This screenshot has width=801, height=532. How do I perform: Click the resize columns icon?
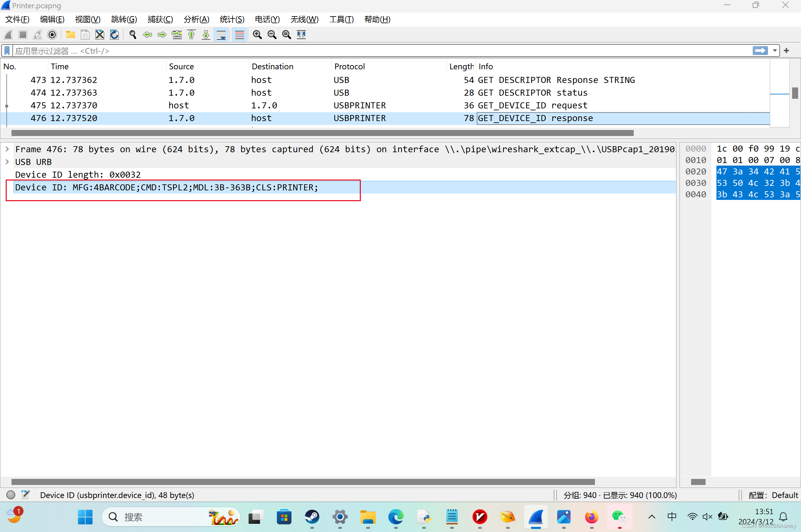click(x=301, y=35)
